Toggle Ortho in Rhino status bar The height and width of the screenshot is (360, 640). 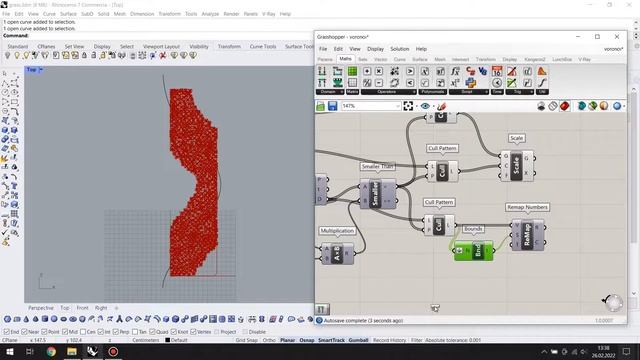pyautogui.click(x=269, y=340)
